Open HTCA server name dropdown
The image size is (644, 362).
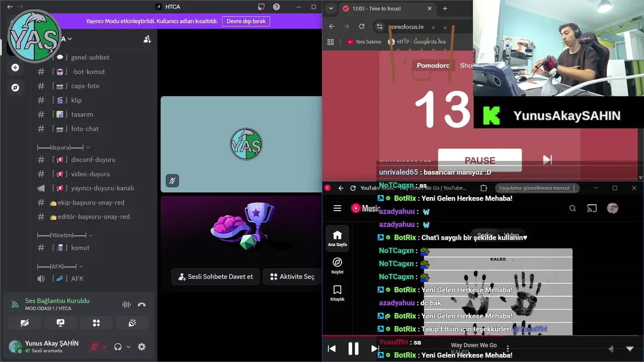tap(65, 39)
